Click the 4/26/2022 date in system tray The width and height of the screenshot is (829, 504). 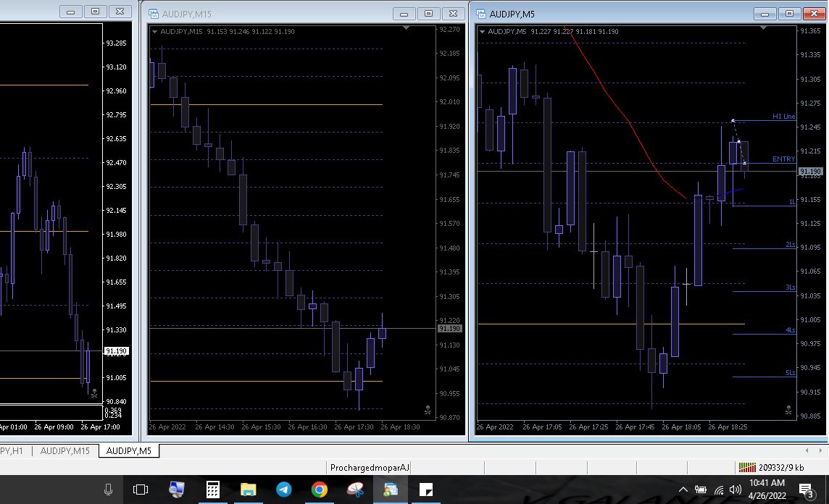tap(767, 496)
